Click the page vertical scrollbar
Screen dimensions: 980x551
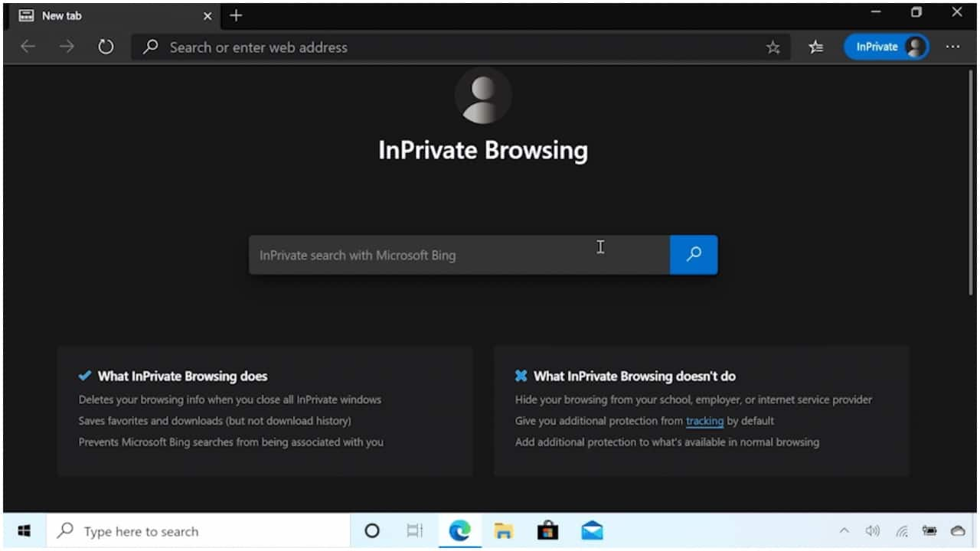tap(971, 184)
